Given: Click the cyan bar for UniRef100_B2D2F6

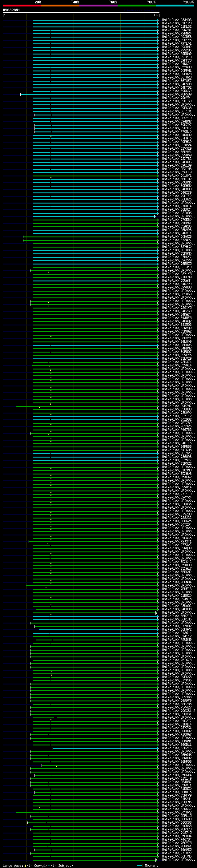Looking at the screenshot, I should pos(106,749).
